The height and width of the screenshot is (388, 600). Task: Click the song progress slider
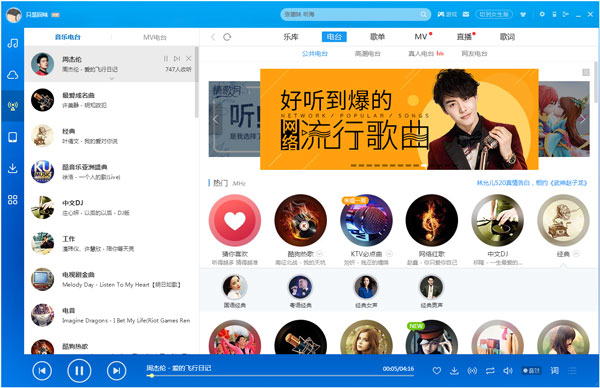pos(280,376)
